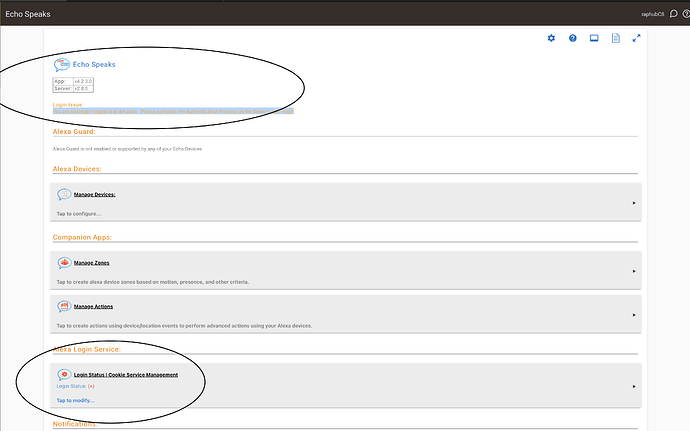Open Login Status | Cookie Service Management
The width and height of the screenshot is (690, 431).
(126, 375)
